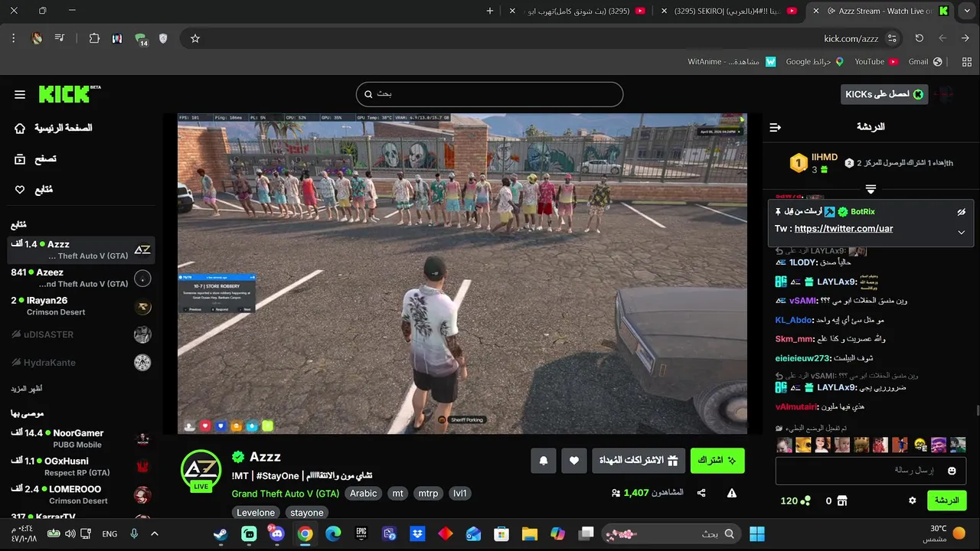Open Gmail bookmark
The image size is (980, 551).
(x=925, y=61)
